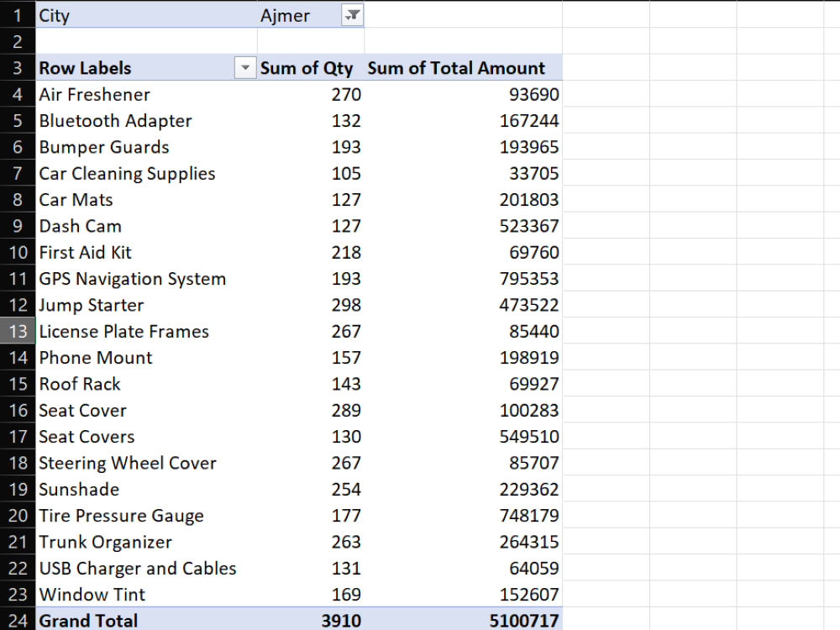Select the License Plate Frames cell
This screenshot has height=630, width=840.
[x=146, y=331]
